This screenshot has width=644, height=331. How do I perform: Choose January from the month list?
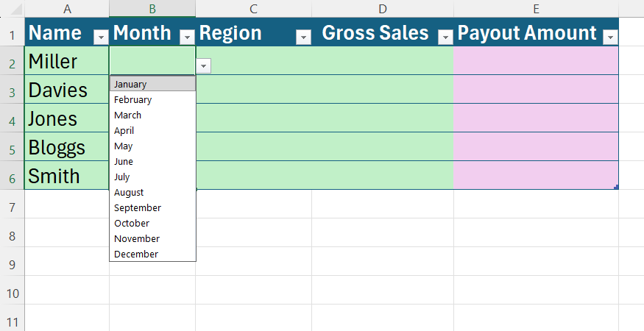click(x=152, y=84)
